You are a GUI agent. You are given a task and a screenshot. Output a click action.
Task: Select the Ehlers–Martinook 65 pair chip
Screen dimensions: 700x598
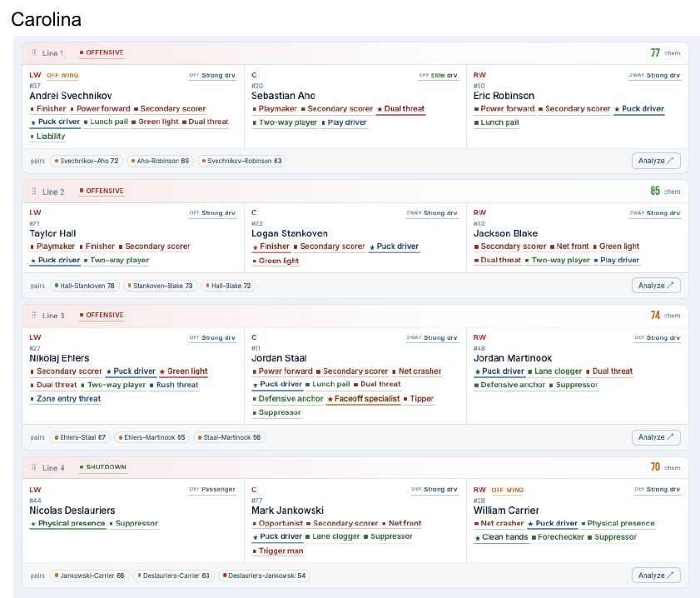point(151,437)
